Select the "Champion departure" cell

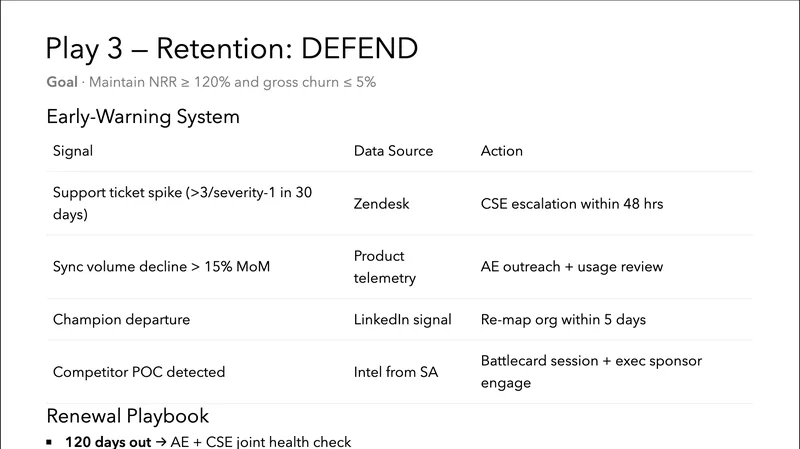point(121,320)
